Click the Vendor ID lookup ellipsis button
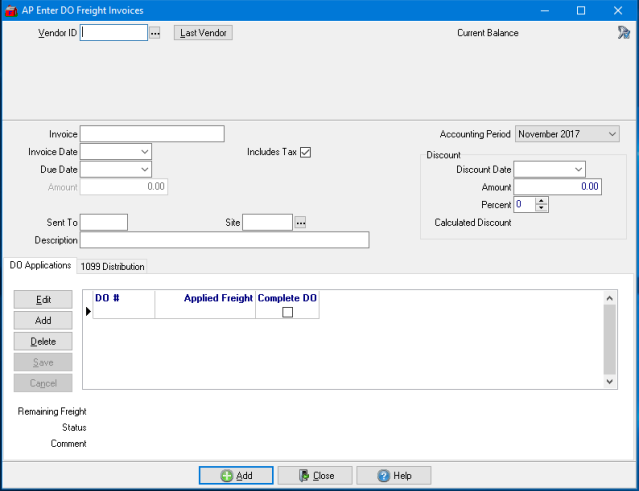The image size is (639, 491). click(155, 33)
